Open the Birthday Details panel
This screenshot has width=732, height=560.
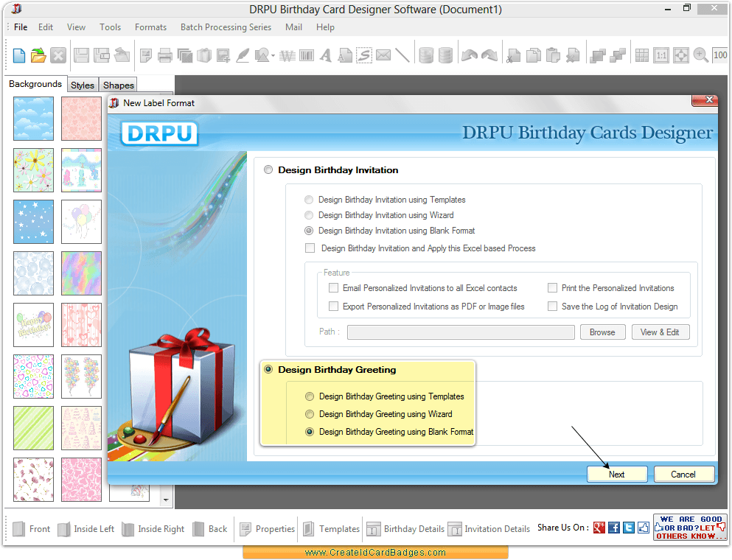click(405, 529)
